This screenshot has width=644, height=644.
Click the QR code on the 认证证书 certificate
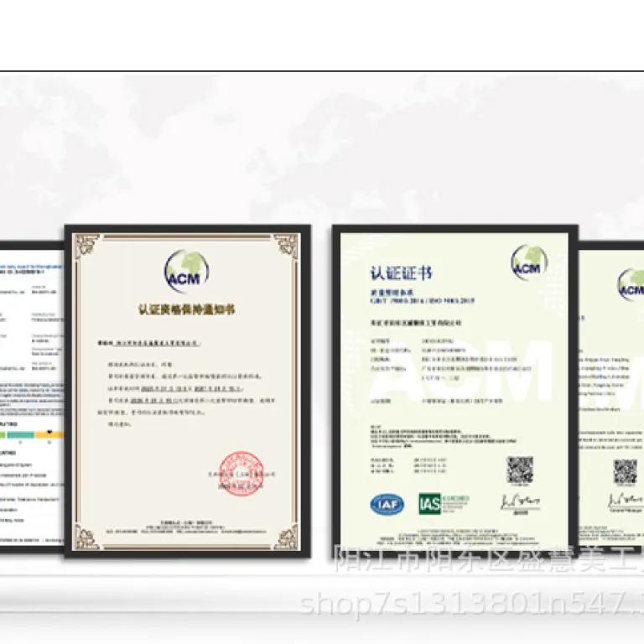coord(520,470)
